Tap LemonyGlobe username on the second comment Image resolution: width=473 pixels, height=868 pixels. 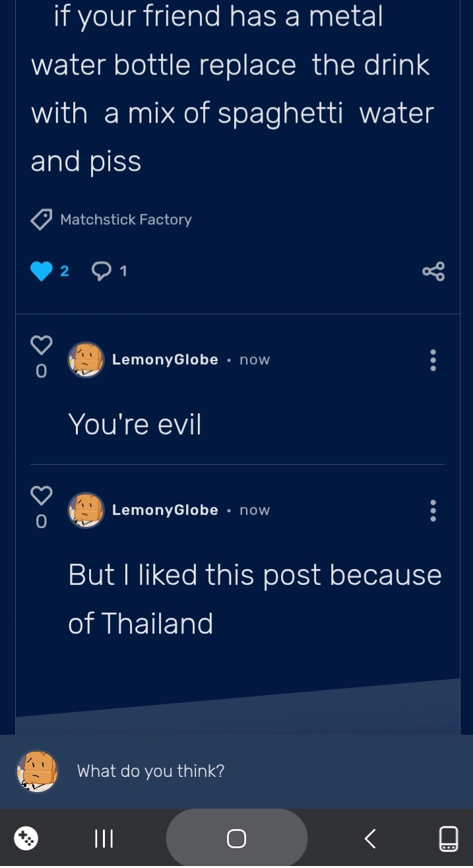pyautogui.click(x=165, y=510)
